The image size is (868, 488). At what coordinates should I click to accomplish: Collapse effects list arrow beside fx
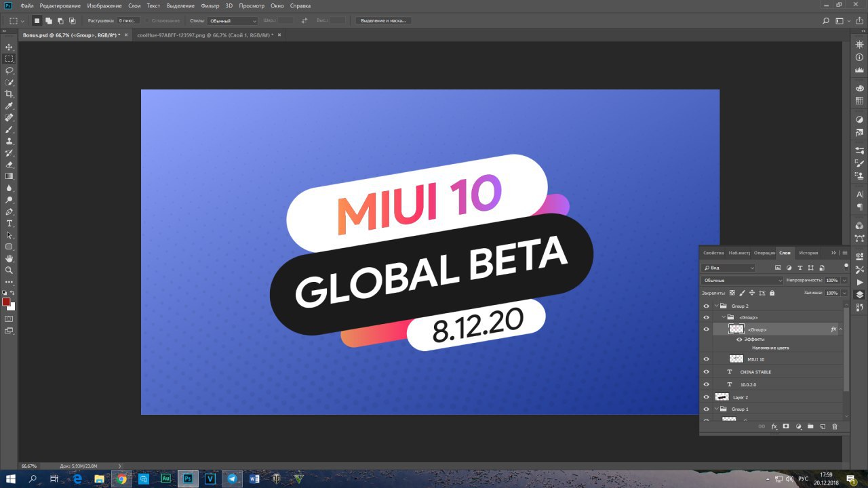pyautogui.click(x=841, y=329)
